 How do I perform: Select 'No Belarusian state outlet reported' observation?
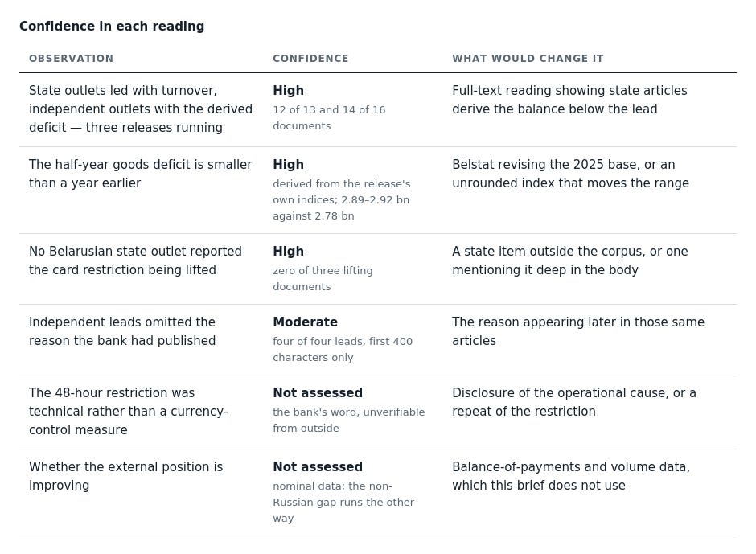coord(135,261)
